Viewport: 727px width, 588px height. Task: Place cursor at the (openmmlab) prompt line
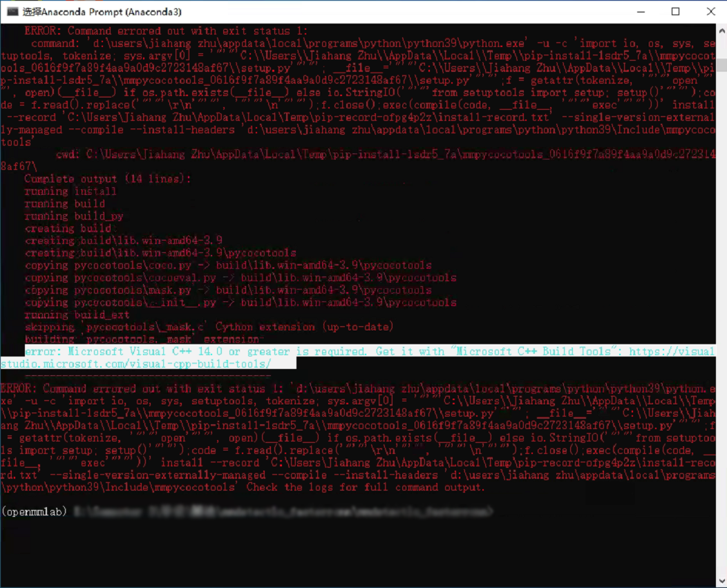click(35, 512)
